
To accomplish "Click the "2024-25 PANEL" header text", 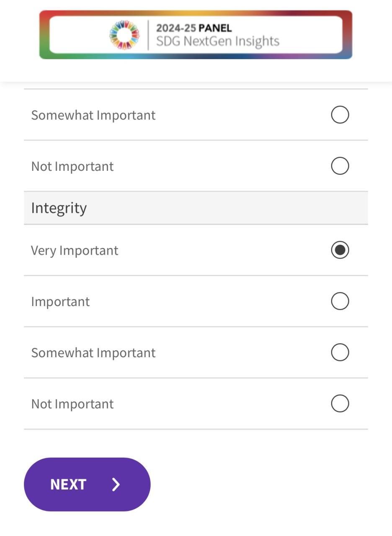I will tap(193, 28).
